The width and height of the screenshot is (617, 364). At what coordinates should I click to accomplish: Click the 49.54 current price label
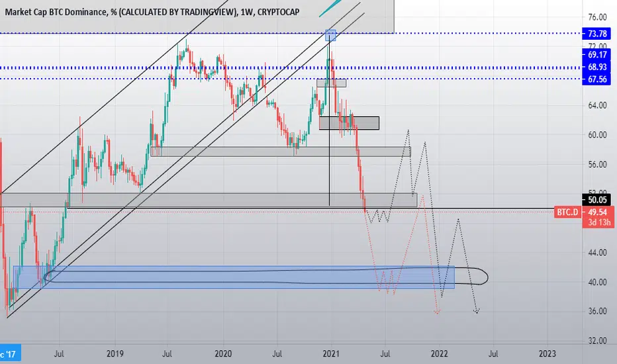tap(597, 212)
